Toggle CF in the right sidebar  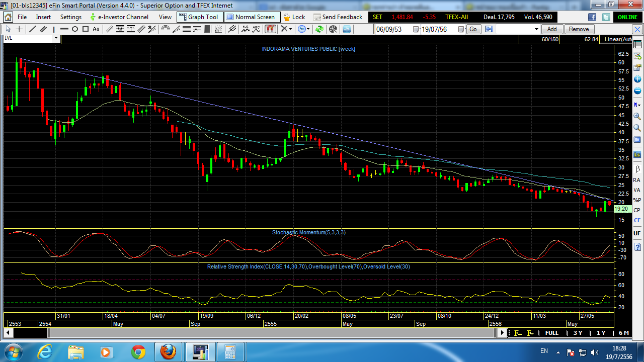[637, 220]
